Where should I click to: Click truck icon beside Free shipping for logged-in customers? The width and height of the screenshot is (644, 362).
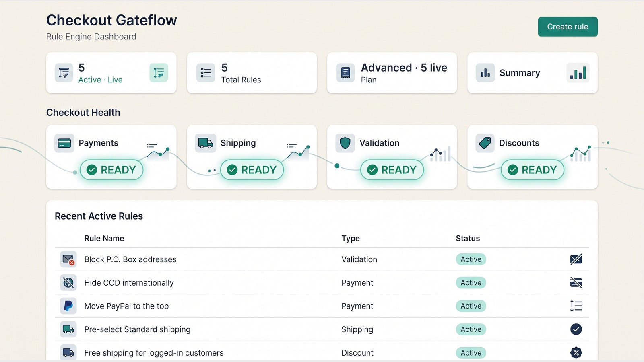68,353
